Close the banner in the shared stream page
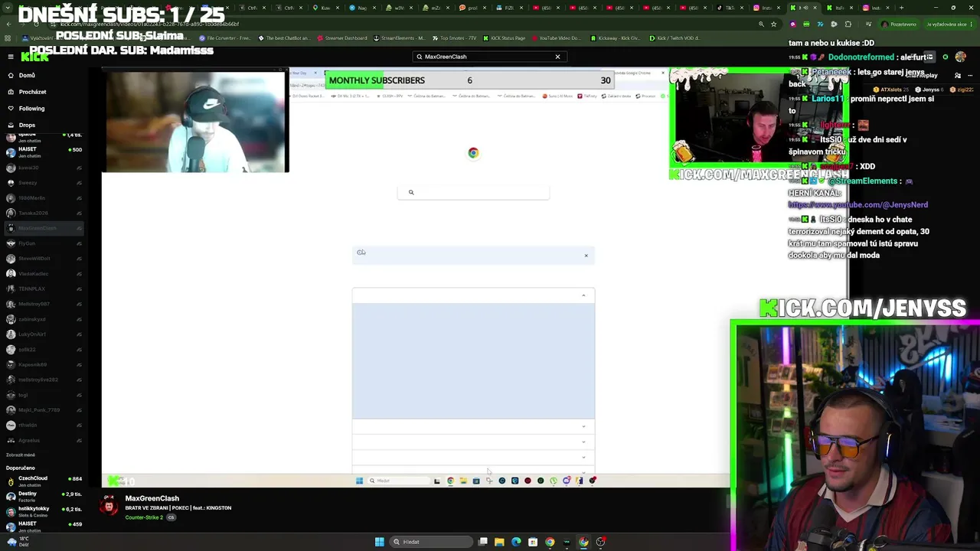This screenshot has width=980, height=551. point(586,256)
